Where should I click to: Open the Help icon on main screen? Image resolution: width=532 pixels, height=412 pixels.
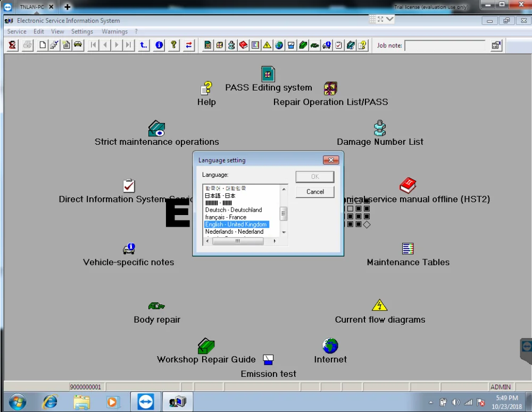pyautogui.click(x=206, y=88)
